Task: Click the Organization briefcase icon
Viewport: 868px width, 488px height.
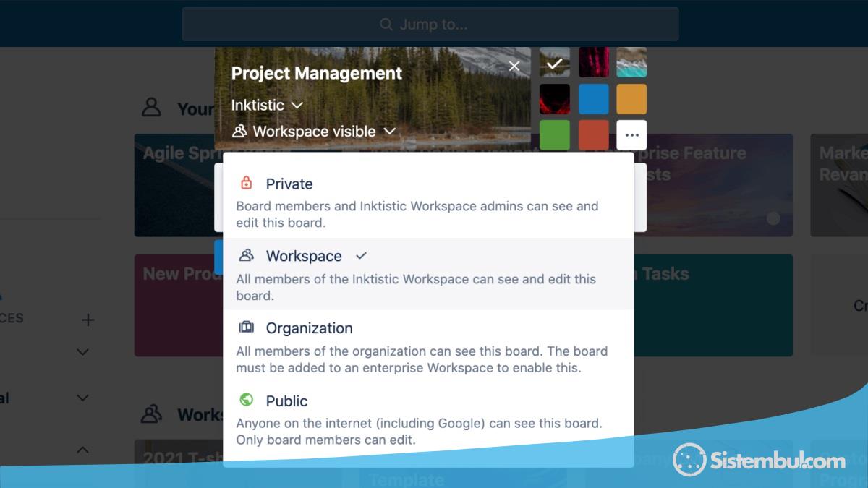Action: pyautogui.click(x=247, y=328)
